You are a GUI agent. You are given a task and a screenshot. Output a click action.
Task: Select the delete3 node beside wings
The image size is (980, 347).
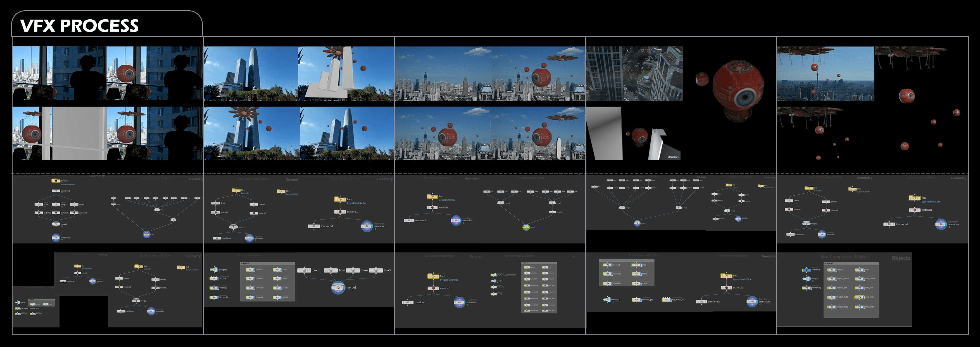pyautogui.click(x=74, y=205)
